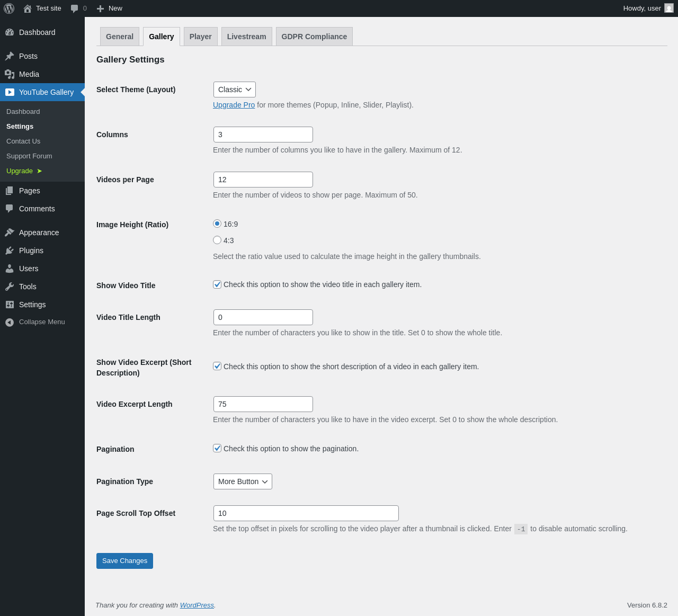Click the user avatar in admin bar
This screenshot has width=678, height=616.
tap(669, 8)
